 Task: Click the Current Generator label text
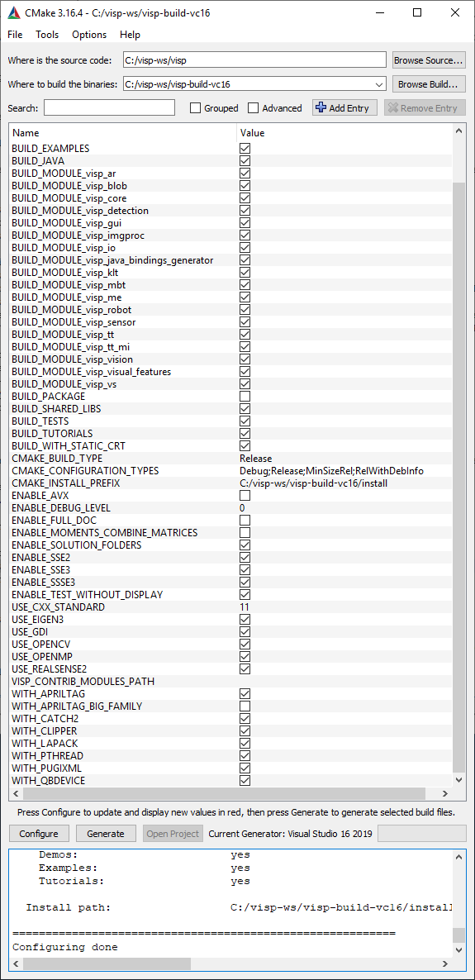pos(291,833)
